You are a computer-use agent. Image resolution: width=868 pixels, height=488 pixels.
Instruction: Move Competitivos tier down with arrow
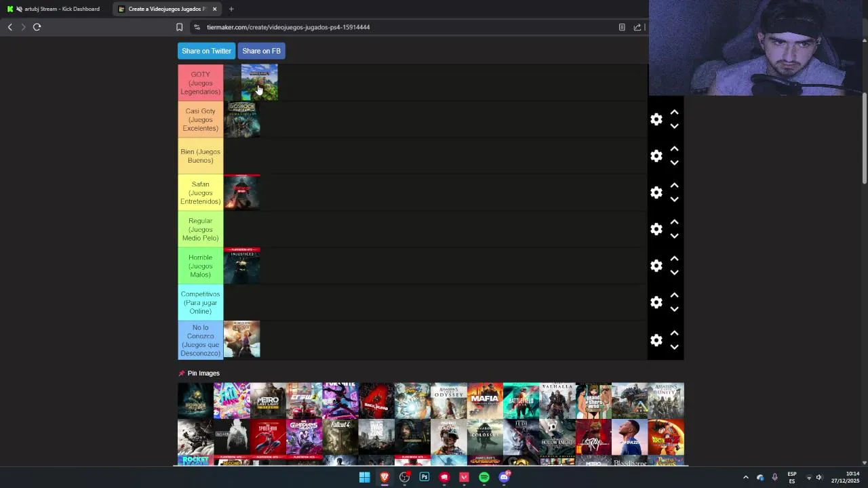(674, 309)
